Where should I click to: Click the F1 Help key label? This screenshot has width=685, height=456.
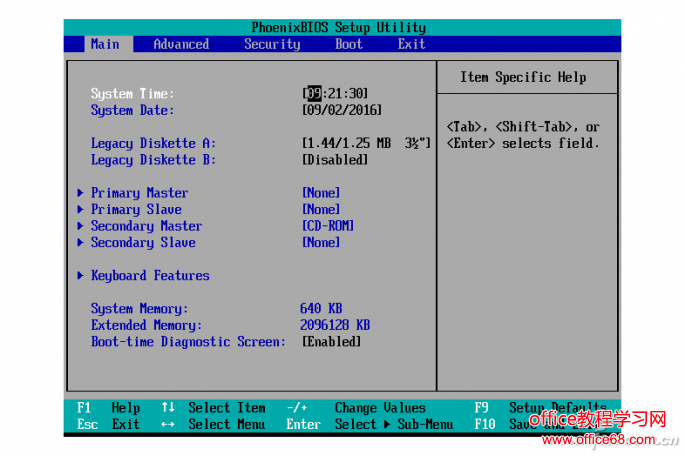pos(109,408)
